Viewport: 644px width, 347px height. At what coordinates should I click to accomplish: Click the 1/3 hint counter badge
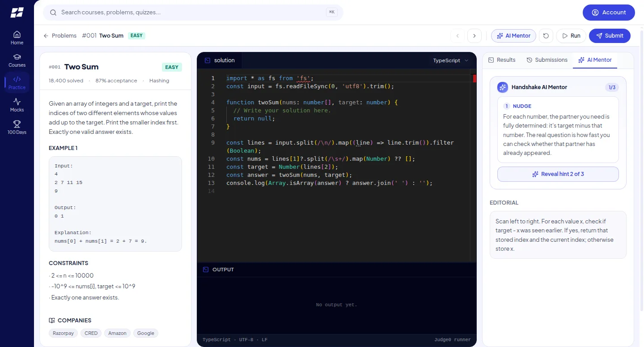(612, 87)
